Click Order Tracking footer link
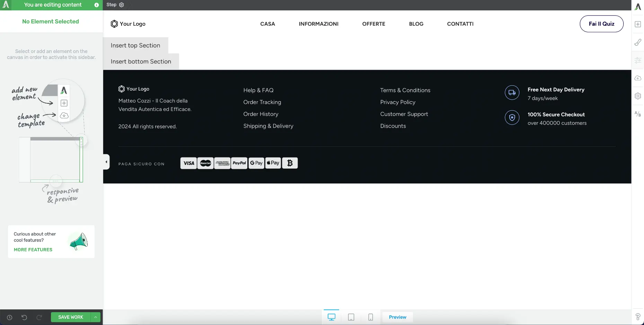The height and width of the screenshot is (325, 644). 262,102
